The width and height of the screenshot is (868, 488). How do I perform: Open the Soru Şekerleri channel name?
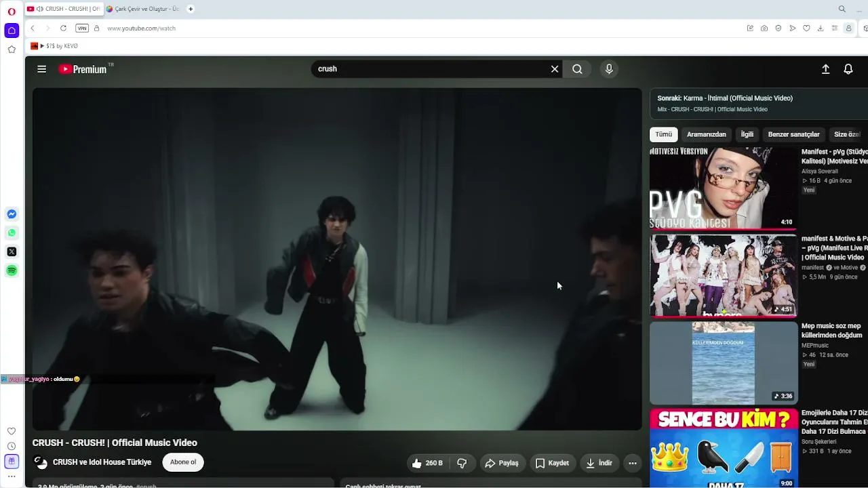click(x=819, y=442)
